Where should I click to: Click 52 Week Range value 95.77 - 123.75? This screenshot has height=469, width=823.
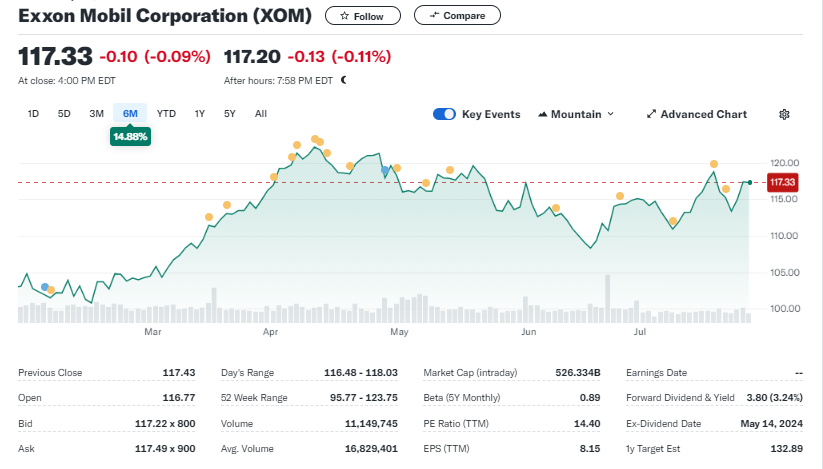[x=364, y=398]
